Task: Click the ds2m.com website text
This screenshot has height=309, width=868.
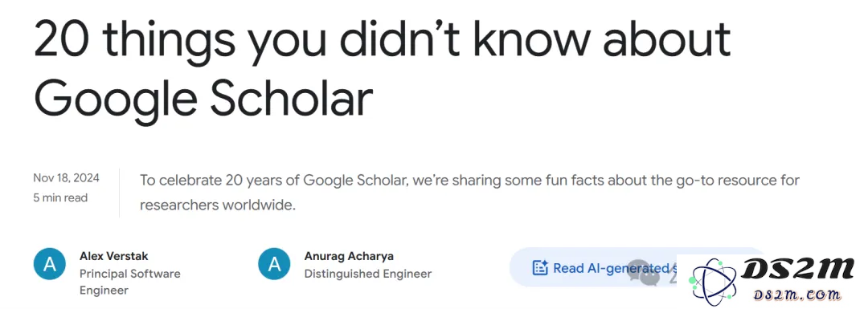Action: click(796, 294)
